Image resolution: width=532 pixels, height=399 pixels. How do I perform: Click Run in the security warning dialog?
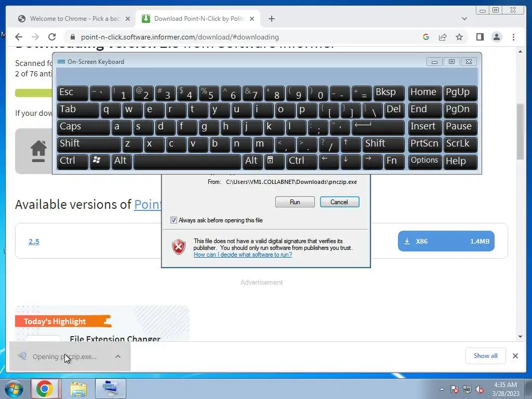295,202
